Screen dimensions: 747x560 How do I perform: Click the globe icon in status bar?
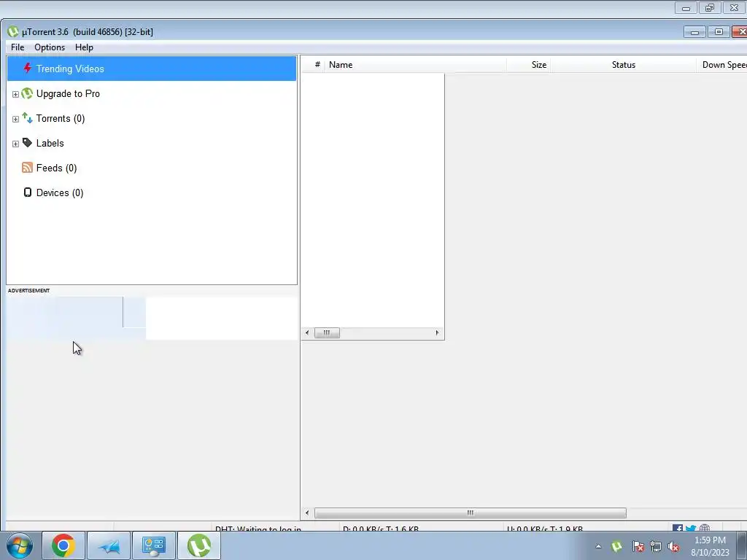705,528
